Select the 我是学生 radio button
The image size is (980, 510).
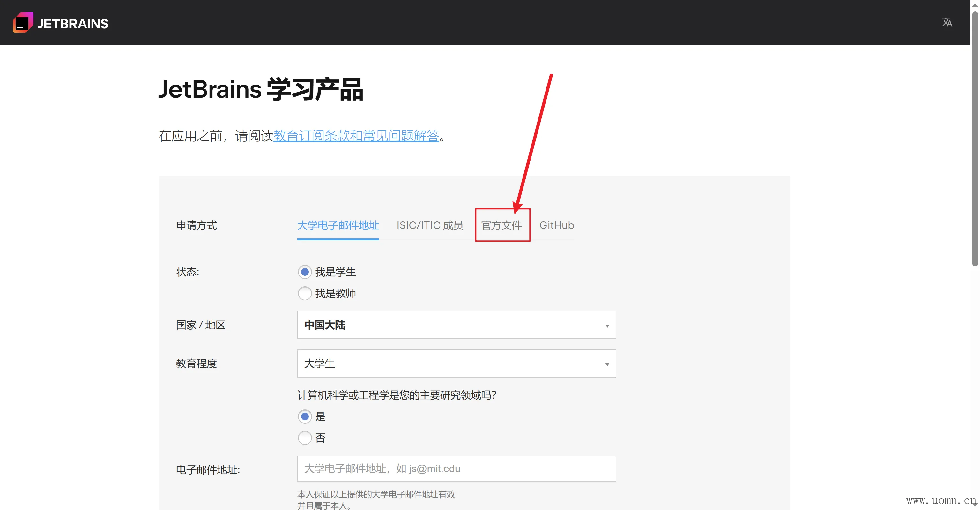(x=304, y=272)
